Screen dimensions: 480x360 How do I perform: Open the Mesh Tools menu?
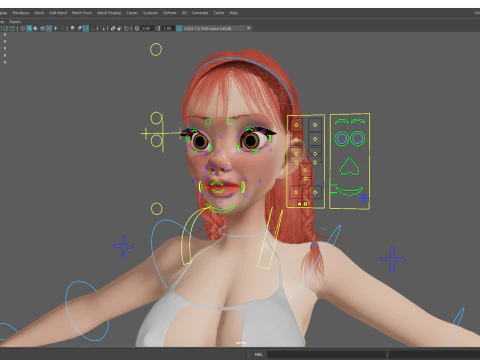(82, 13)
